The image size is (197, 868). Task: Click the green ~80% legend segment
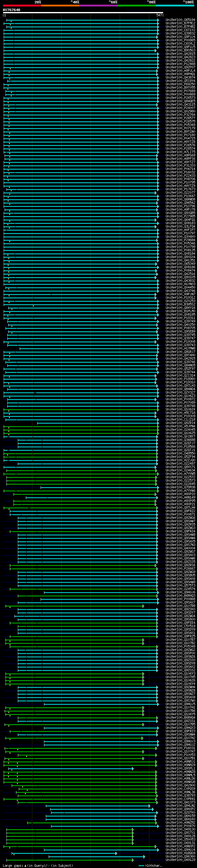click(x=137, y=6)
